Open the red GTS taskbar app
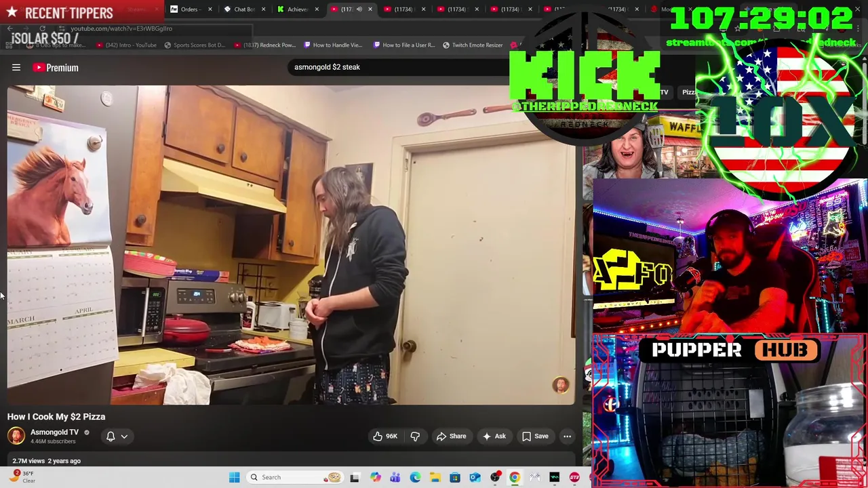 coord(574,477)
